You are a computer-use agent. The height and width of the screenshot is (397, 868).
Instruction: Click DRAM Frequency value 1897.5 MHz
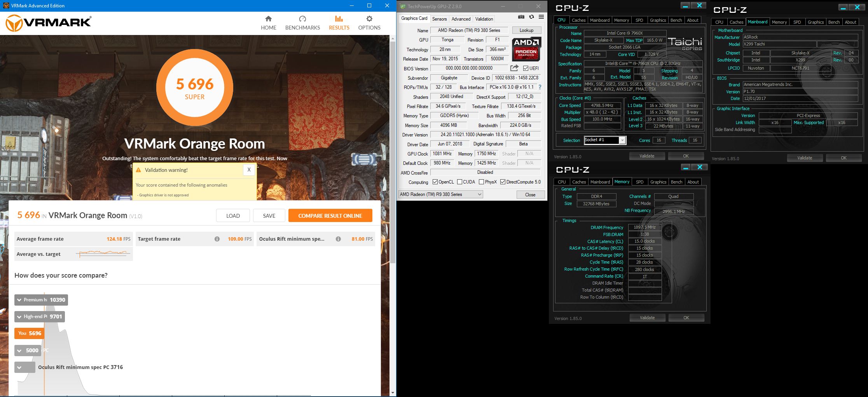click(x=644, y=227)
